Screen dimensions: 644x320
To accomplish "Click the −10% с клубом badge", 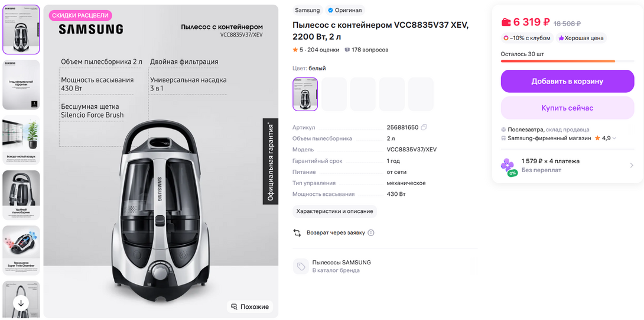I will coord(527,38).
